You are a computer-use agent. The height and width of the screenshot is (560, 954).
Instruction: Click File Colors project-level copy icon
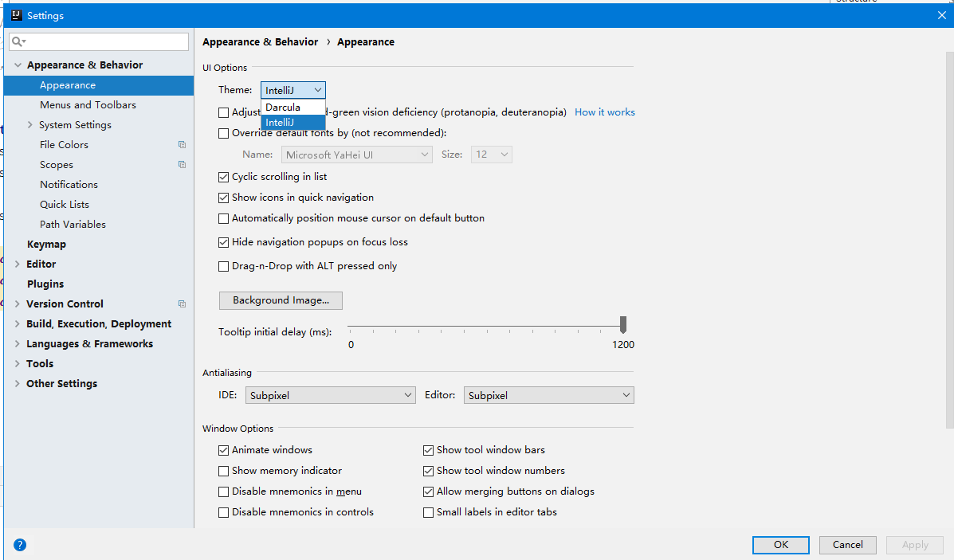tap(182, 145)
